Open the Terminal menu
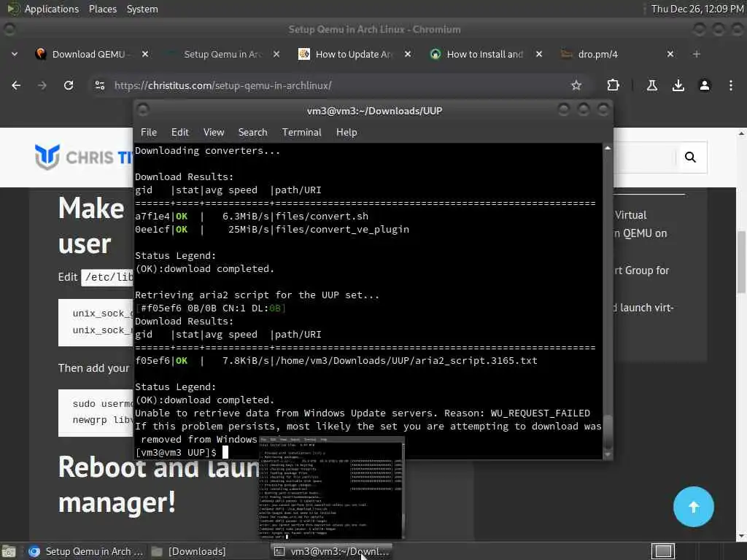This screenshot has height=560, width=747. pyautogui.click(x=301, y=133)
